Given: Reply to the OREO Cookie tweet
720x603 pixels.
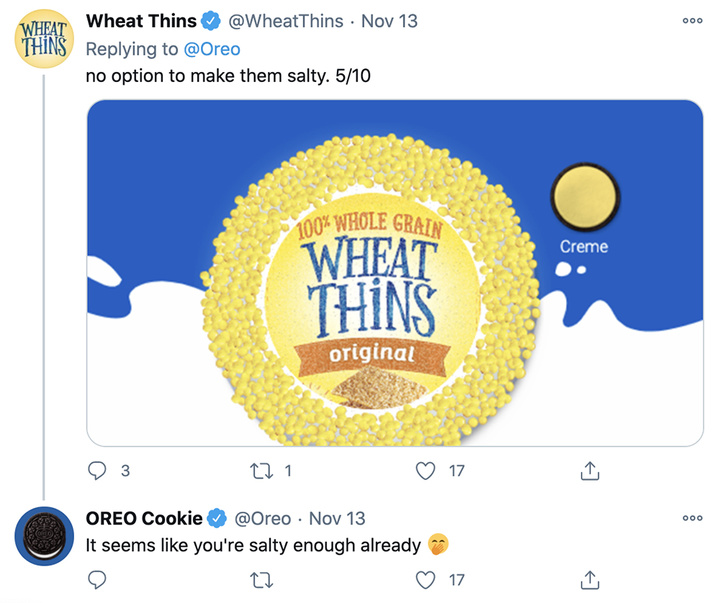Looking at the screenshot, I should [98, 579].
